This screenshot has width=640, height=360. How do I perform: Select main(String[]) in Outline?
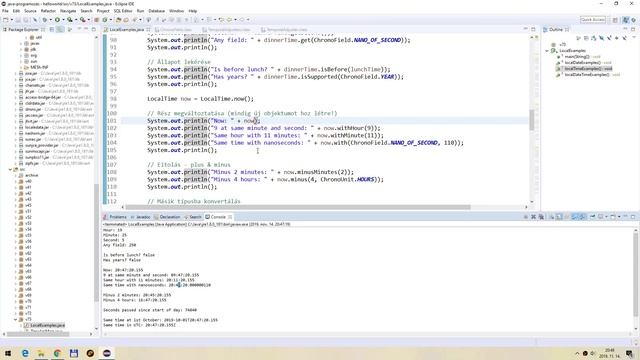tap(578, 57)
